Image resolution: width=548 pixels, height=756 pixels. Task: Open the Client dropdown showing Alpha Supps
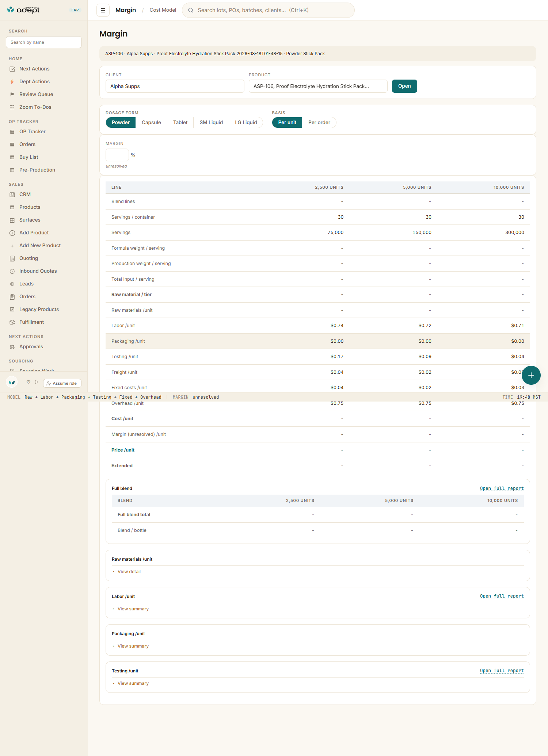(x=175, y=87)
